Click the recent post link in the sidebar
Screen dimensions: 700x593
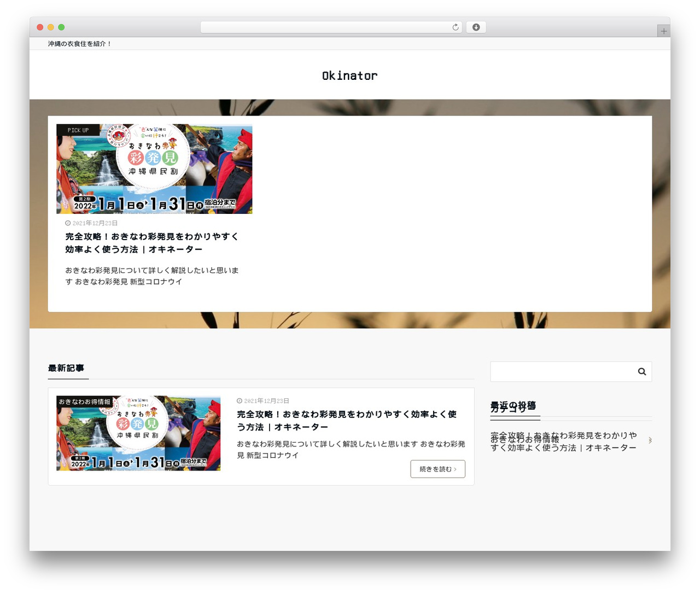[564, 441]
